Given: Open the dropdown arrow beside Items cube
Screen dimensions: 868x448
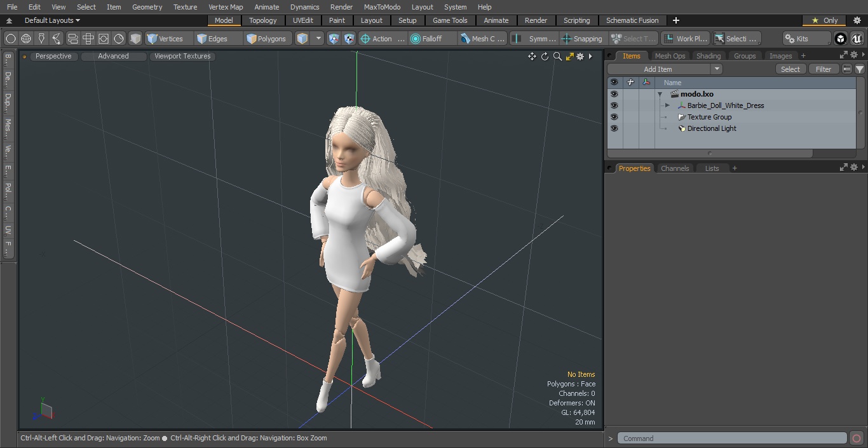Looking at the screenshot, I should pyautogui.click(x=319, y=39).
